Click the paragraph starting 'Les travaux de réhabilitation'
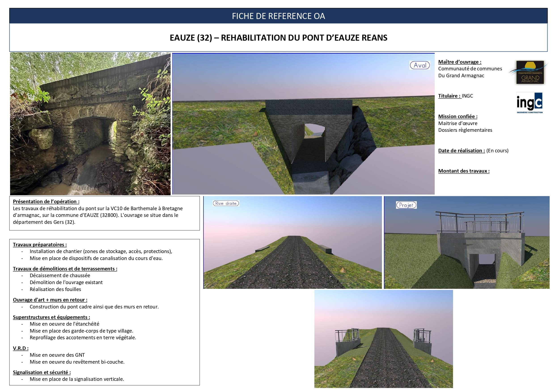555x392 pixels. [98, 215]
